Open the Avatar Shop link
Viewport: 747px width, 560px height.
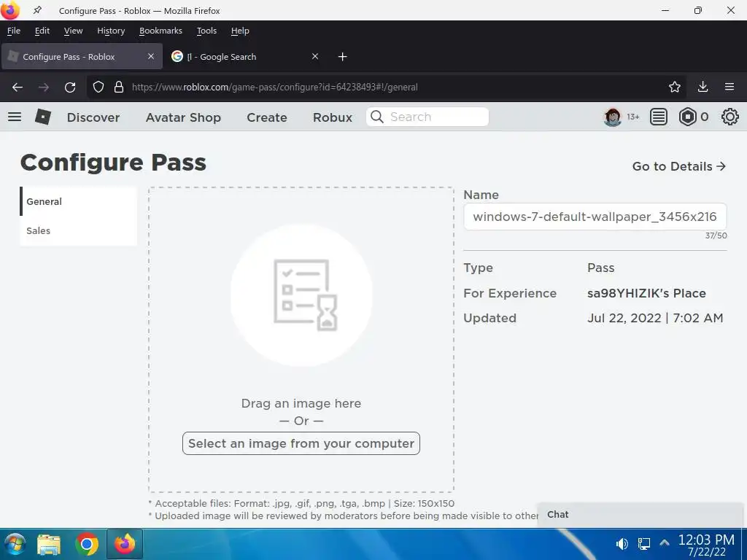[x=183, y=117]
